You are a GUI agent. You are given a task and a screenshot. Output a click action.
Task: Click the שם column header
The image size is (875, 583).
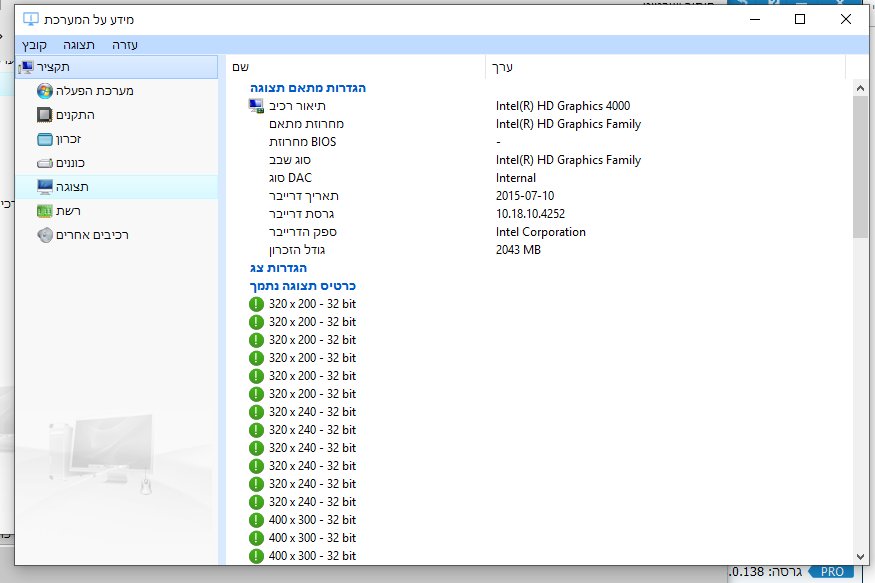click(x=356, y=67)
